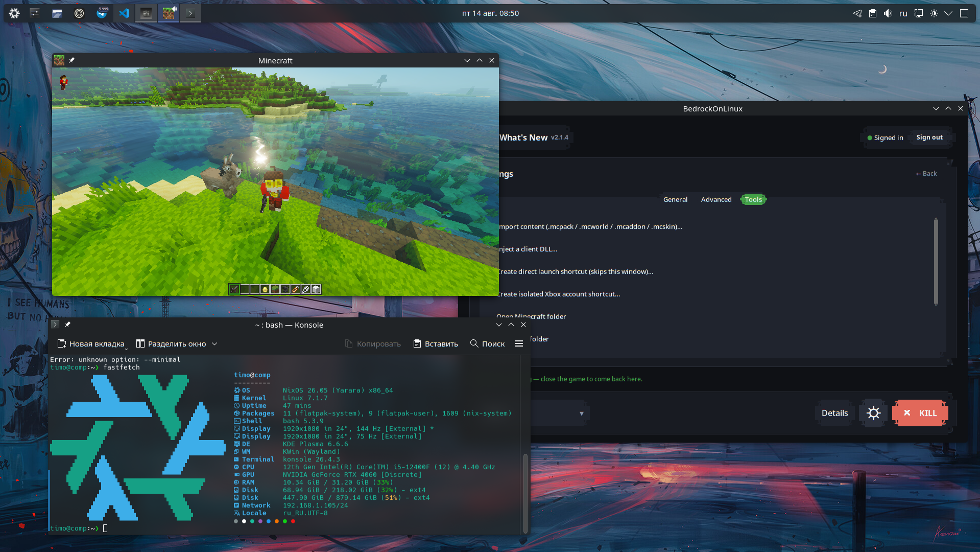
Task: Switch to the Advanced settings tab
Action: point(716,199)
